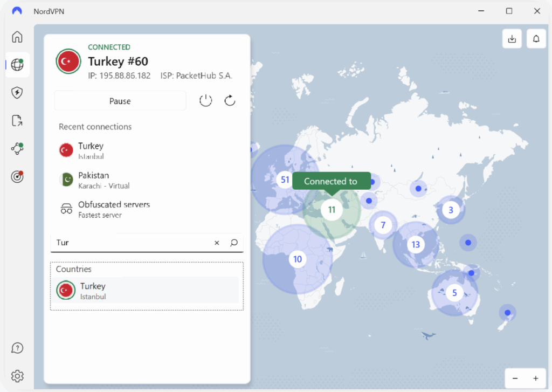This screenshot has width=552, height=392.
Task: Open the Home page in sidebar
Action: point(17,37)
